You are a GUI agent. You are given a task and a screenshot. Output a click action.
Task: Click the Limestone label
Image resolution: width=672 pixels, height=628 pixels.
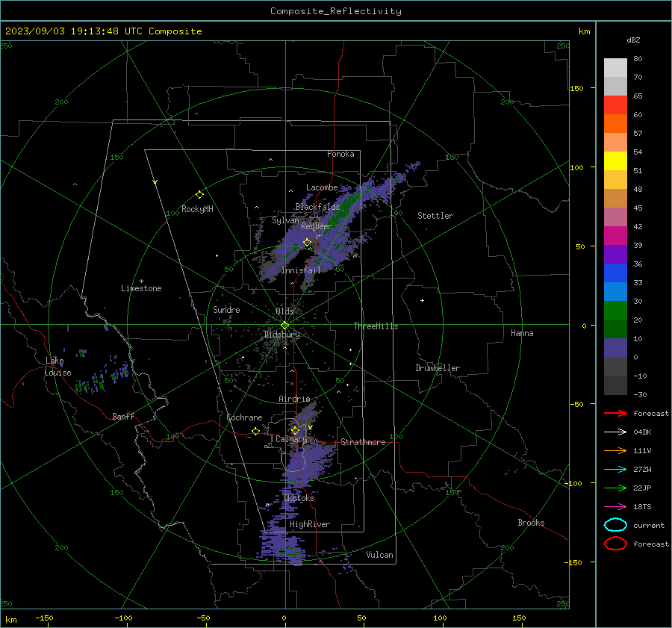(141, 288)
